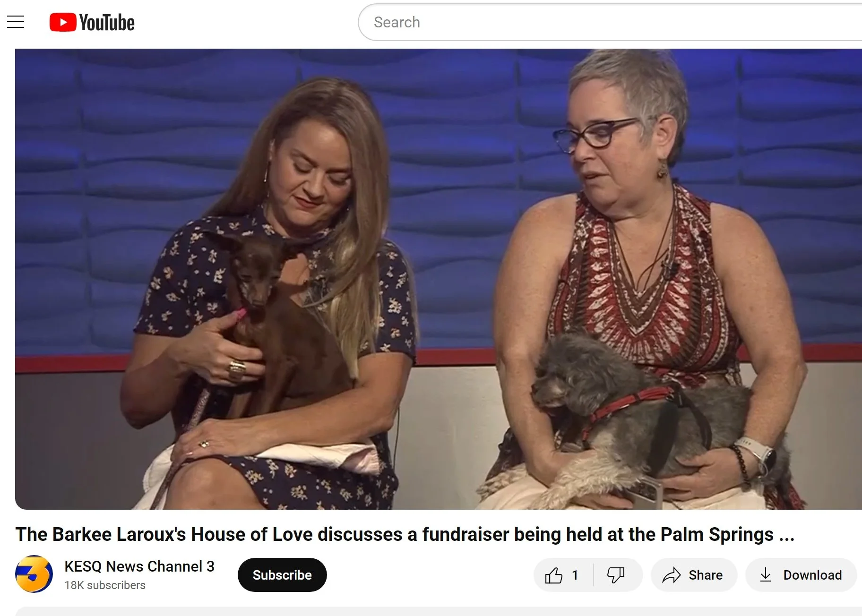
Task: Click the red YouTube play logo mark
Action: click(63, 23)
